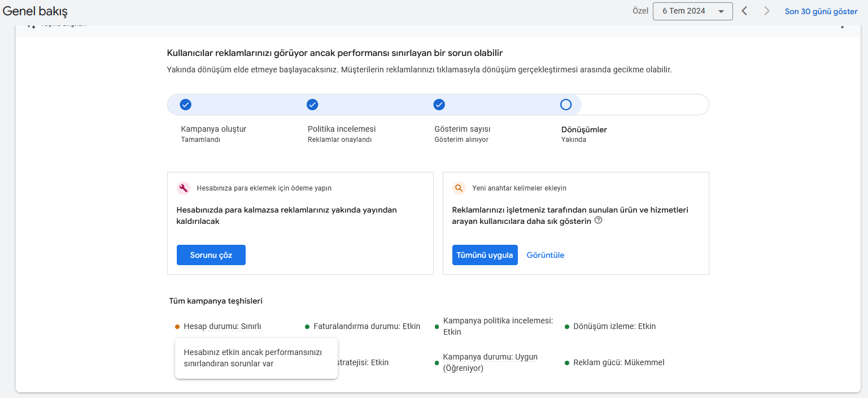Viewport: 868px width, 398px height.
Task: Open the Görüntüle link
Action: (546, 255)
